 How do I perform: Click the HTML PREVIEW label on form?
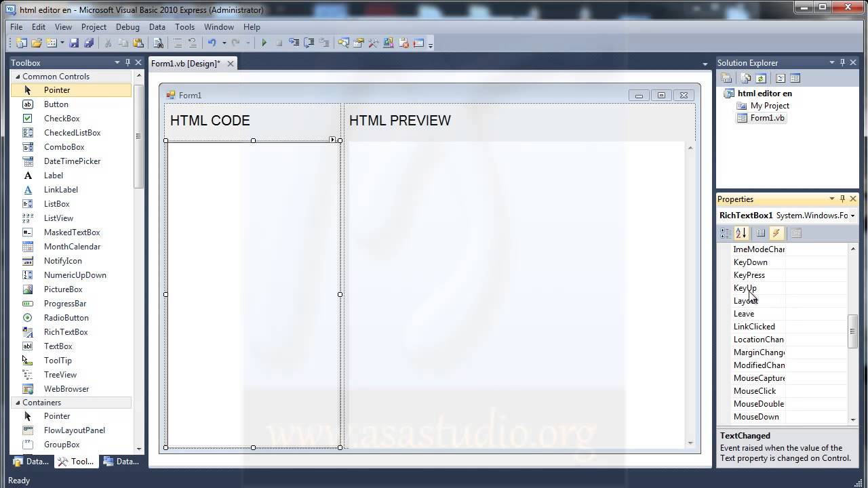pos(399,121)
